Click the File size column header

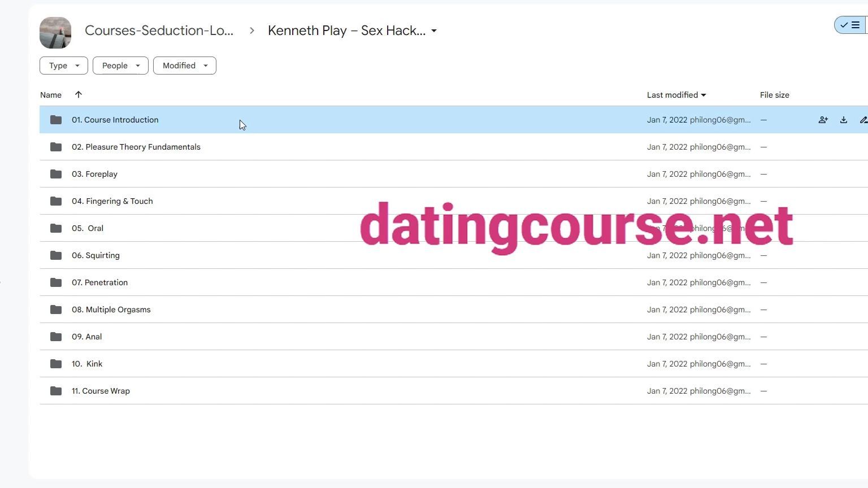click(x=774, y=95)
